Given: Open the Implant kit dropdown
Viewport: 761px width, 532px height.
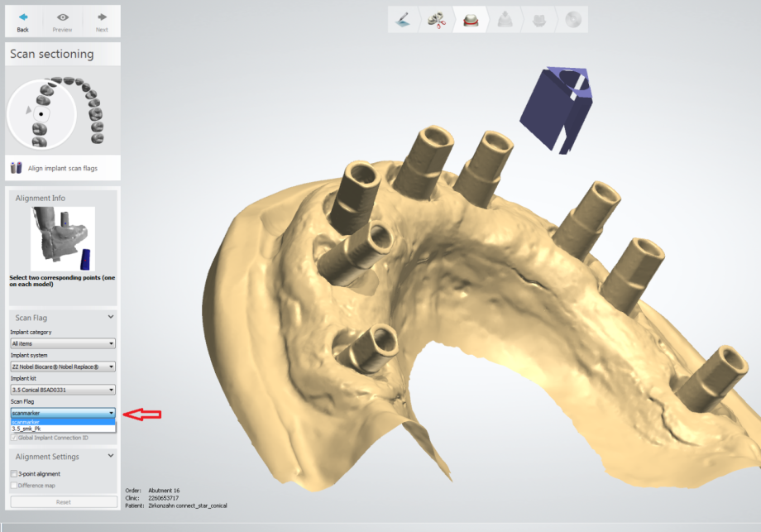Looking at the screenshot, I should 63,390.
